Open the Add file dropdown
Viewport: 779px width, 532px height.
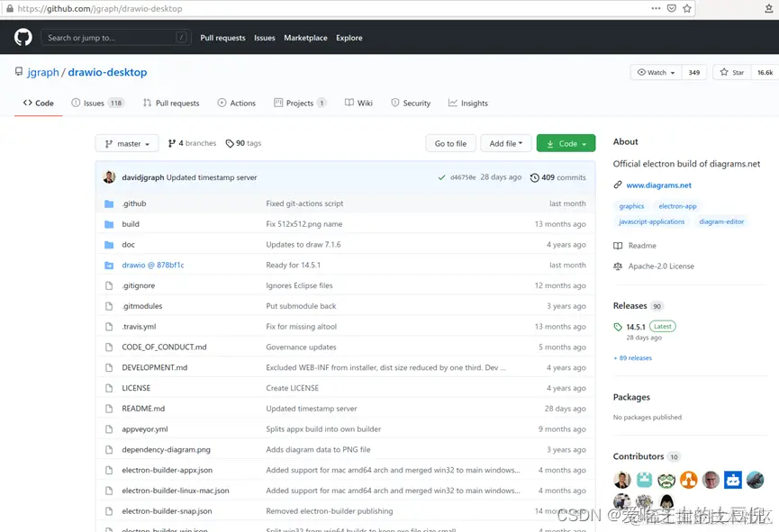(x=506, y=143)
